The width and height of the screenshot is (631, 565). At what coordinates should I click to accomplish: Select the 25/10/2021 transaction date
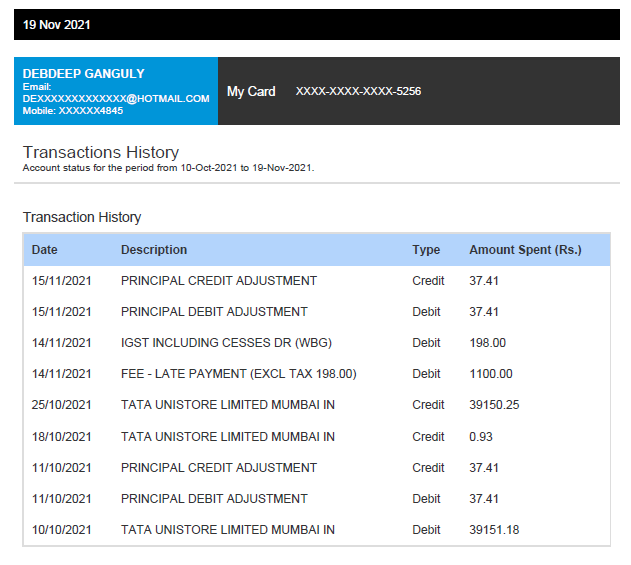61,405
